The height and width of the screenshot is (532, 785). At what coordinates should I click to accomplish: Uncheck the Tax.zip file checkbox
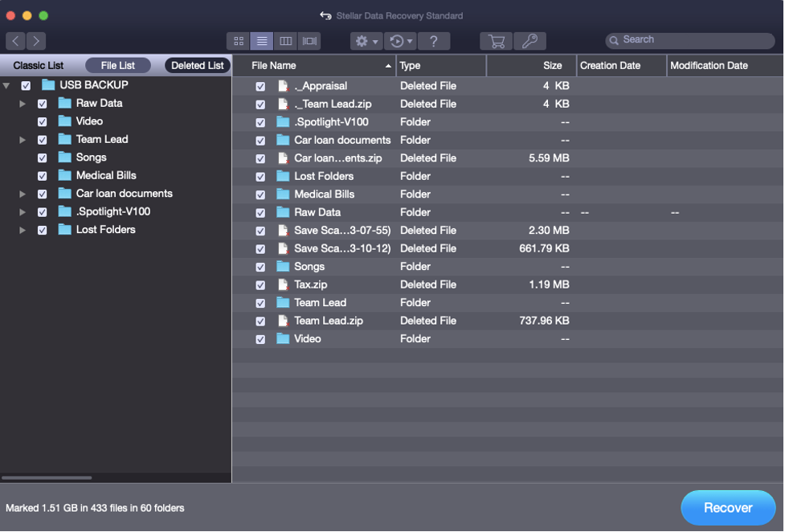pyautogui.click(x=259, y=284)
